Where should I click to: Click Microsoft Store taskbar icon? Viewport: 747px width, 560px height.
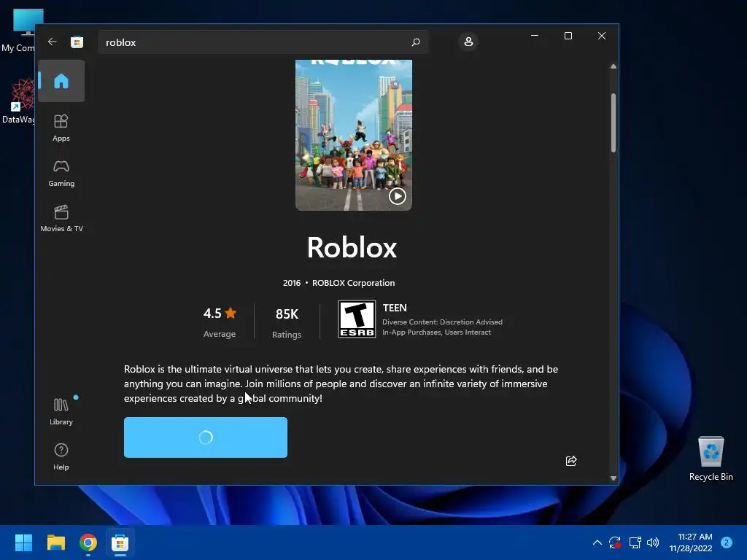120,542
